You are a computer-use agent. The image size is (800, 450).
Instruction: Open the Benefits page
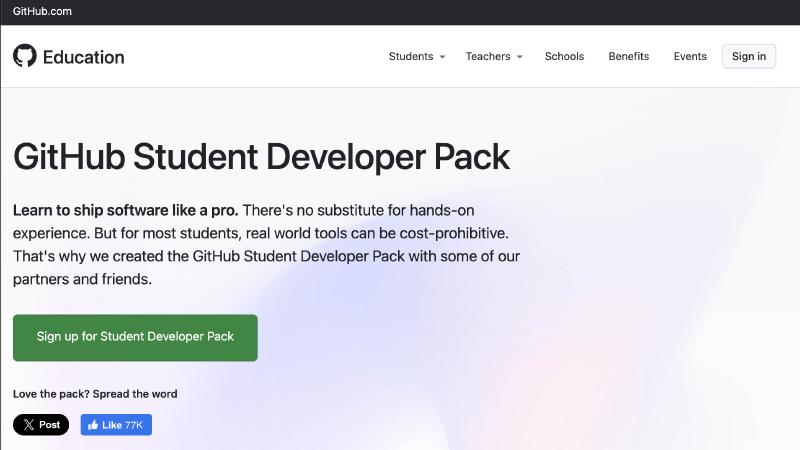[x=629, y=56]
